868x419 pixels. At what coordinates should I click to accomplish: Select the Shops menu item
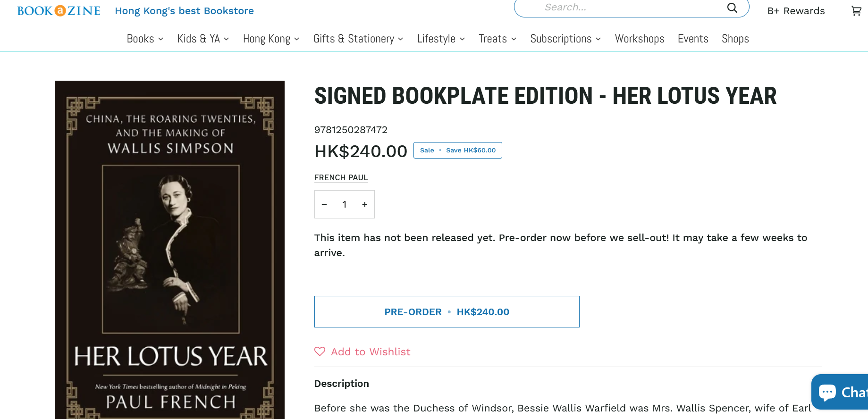click(x=735, y=39)
